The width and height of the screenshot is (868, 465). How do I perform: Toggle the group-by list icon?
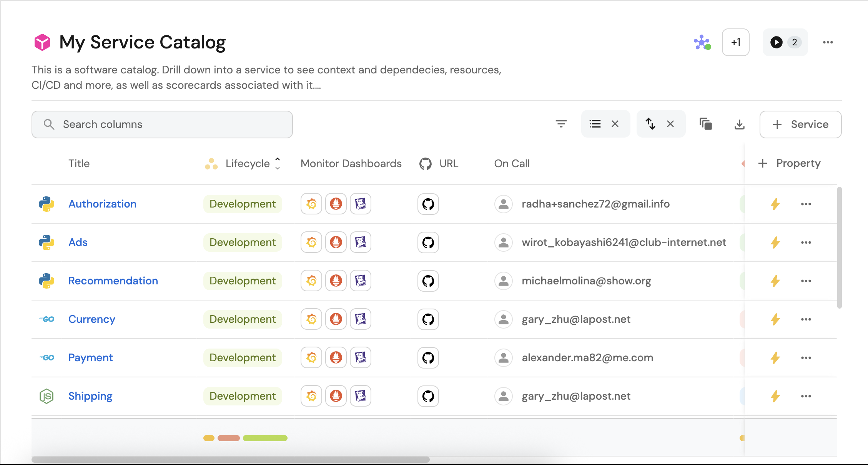point(595,124)
